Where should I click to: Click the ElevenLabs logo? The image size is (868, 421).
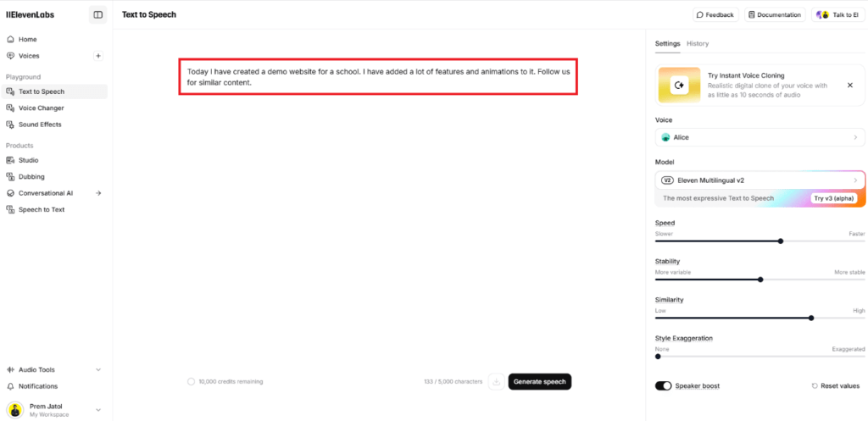click(x=30, y=15)
